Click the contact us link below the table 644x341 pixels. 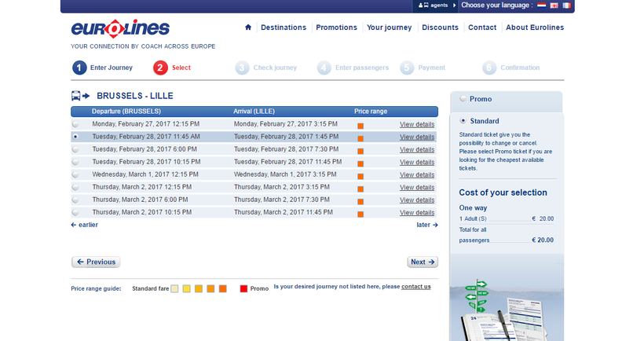[x=415, y=287]
